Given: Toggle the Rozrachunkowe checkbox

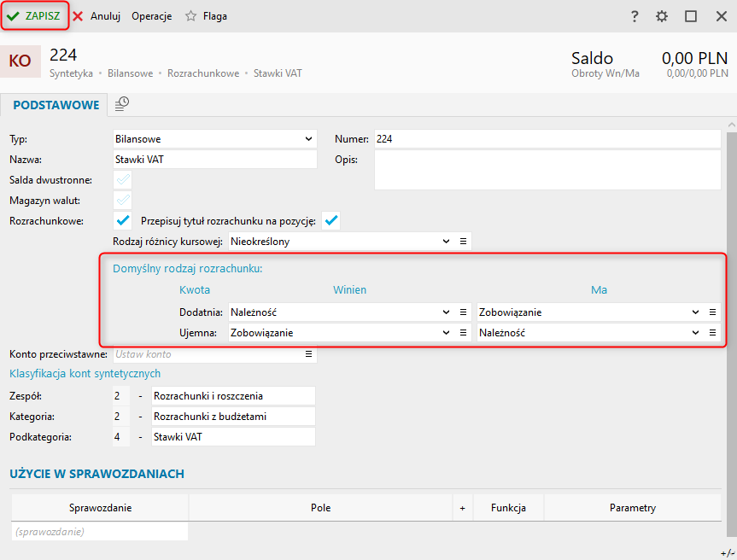Looking at the screenshot, I should [123, 221].
